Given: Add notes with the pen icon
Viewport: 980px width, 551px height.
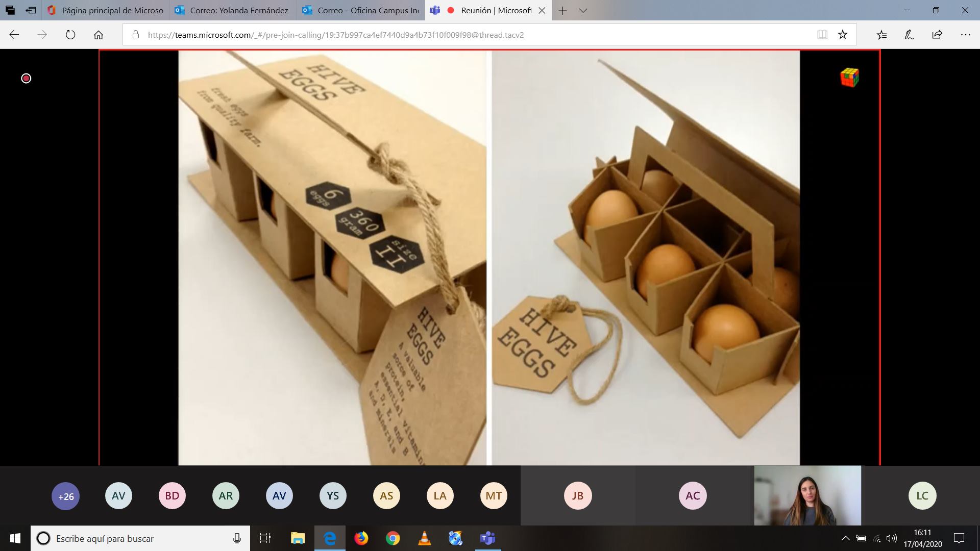Looking at the screenshot, I should click(909, 35).
